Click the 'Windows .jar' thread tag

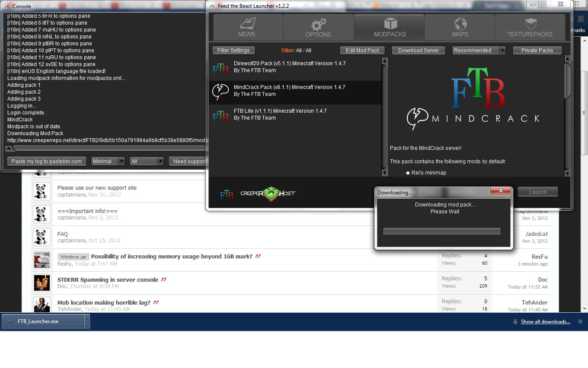point(73,257)
